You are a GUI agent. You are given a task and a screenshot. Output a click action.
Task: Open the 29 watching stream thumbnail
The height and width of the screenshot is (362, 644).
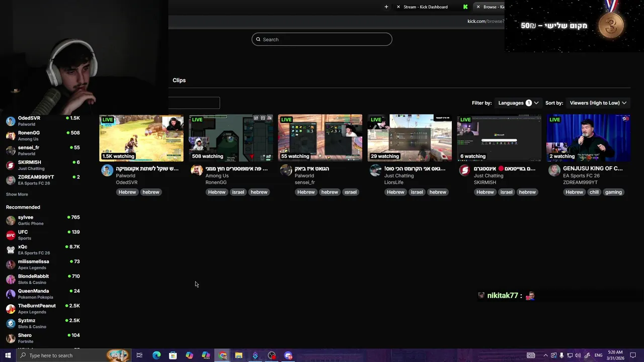pyautogui.click(x=410, y=138)
